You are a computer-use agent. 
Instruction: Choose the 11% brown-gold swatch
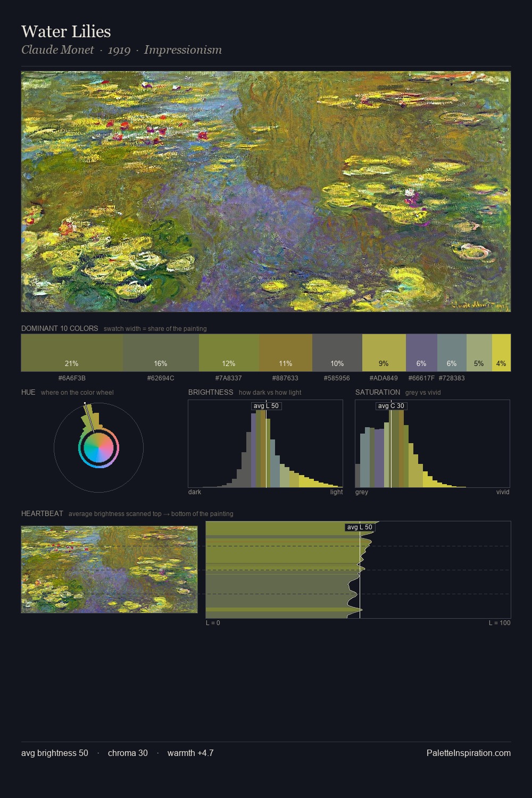pos(286,353)
